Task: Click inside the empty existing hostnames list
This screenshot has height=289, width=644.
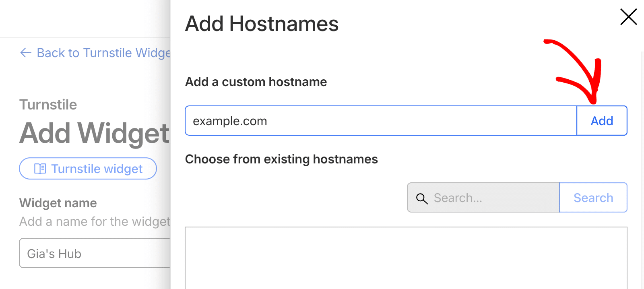Action: point(406,258)
